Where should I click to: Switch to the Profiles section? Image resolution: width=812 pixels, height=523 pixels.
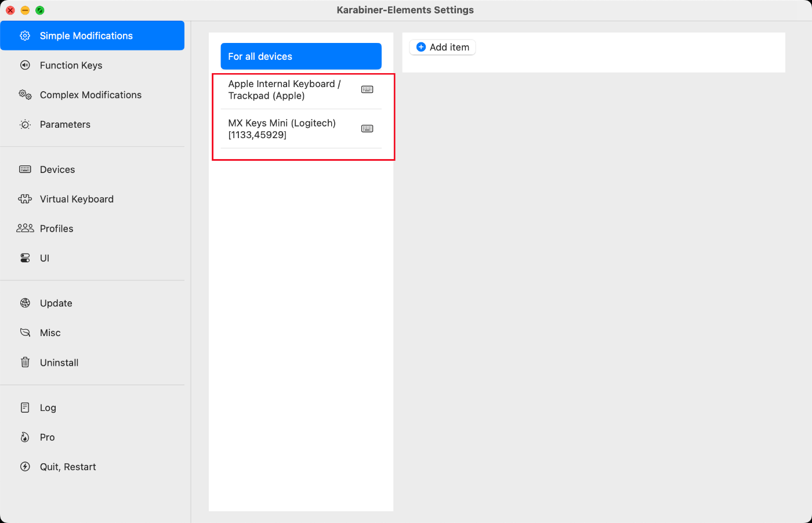92,229
